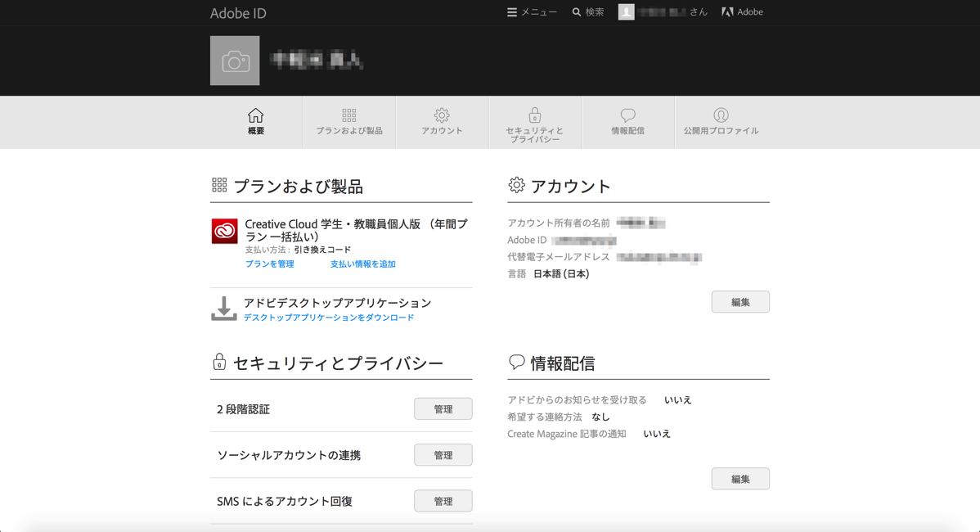
Task: Click the grid icon beside プランおよび製品 heading
Action: click(x=219, y=184)
